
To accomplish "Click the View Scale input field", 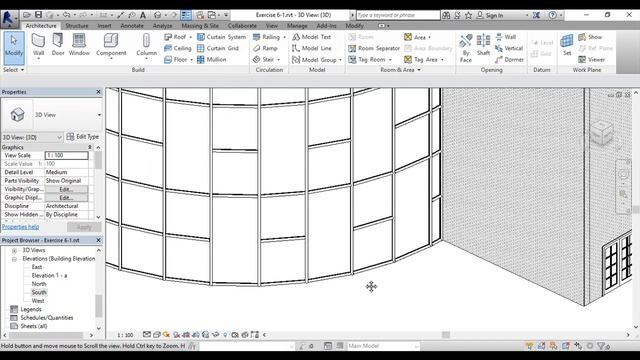I will 67,156.
